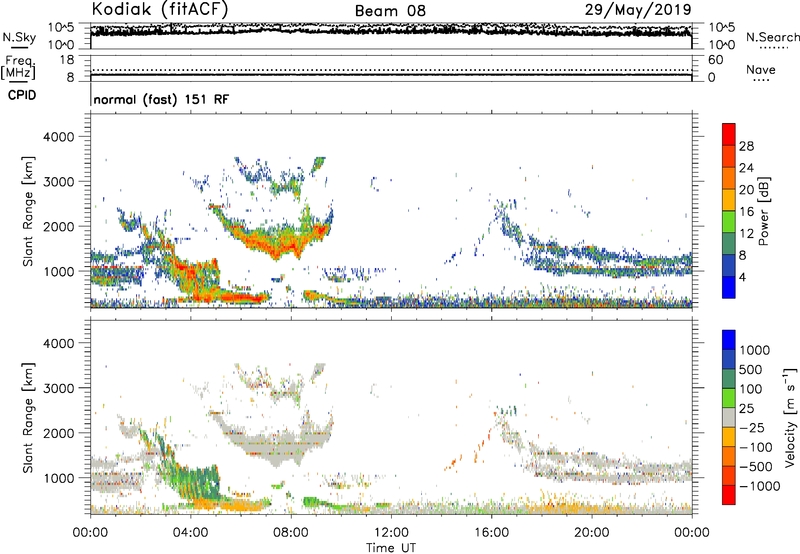
Task: Click the "Nave" legend label
Action: click(x=761, y=70)
